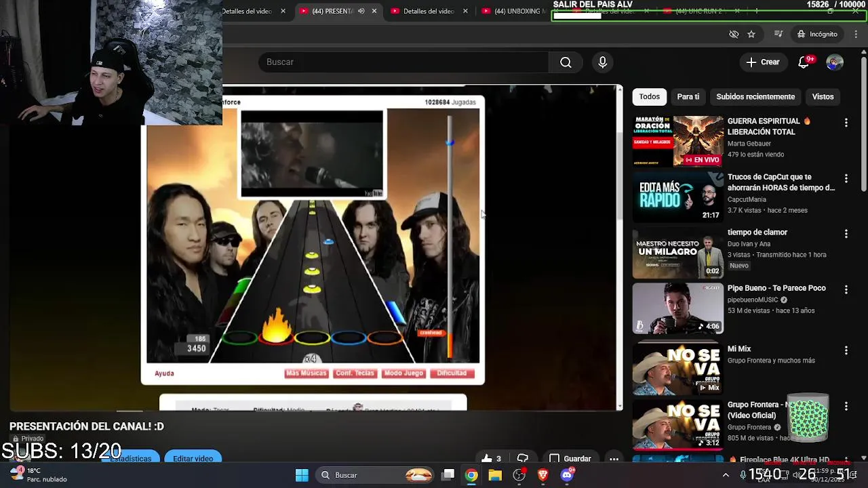Close the (44) PRESENTA tab
The image size is (868, 488).
click(x=374, y=11)
